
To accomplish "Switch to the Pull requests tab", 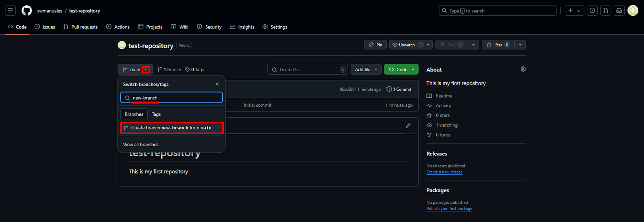I will [80, 27].
